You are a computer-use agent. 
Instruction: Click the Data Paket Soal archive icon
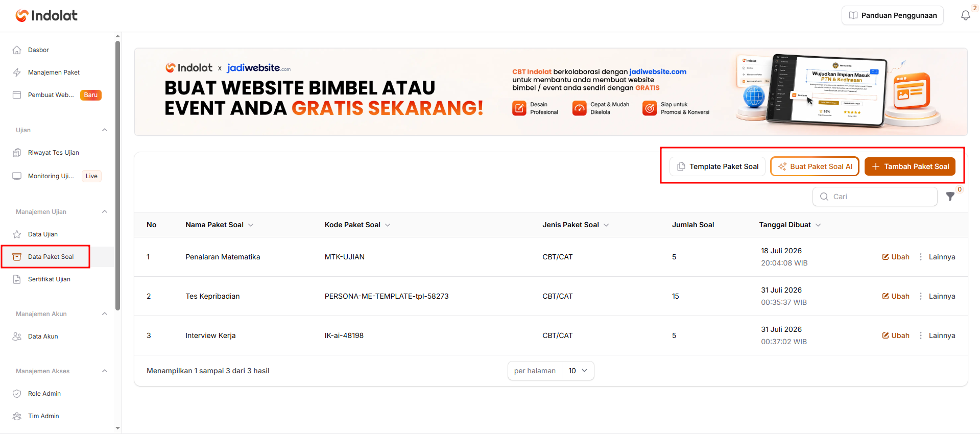tap(17, 257)
